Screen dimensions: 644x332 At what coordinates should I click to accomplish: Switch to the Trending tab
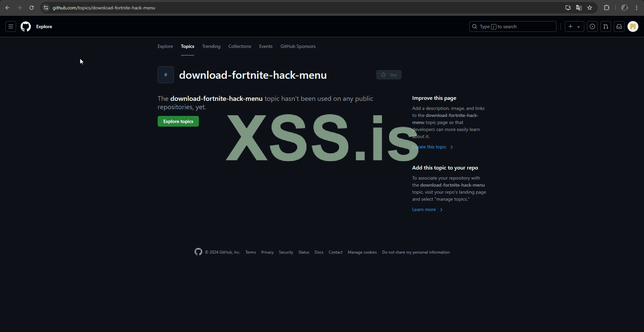click(x=211, y=46)
